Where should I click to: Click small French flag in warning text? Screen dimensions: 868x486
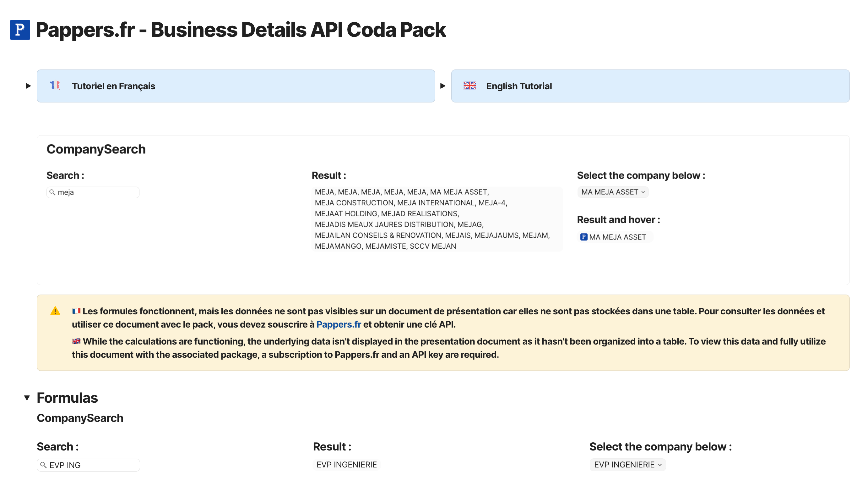click(76, 311)
